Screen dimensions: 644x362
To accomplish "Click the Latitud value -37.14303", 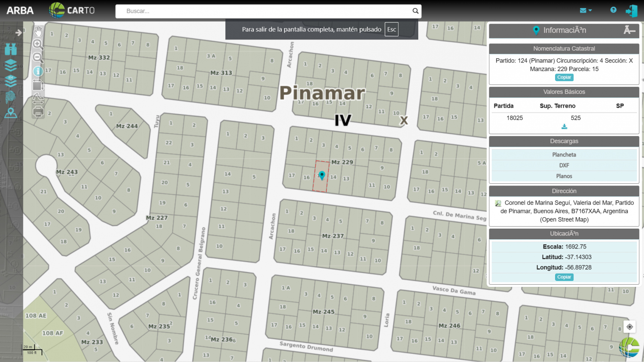I will coord(578,257).
